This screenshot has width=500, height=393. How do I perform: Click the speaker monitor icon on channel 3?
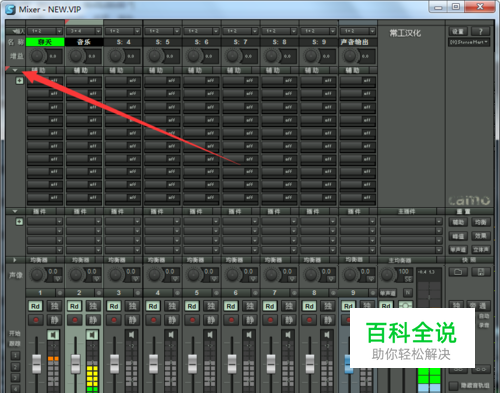(131, 335)
